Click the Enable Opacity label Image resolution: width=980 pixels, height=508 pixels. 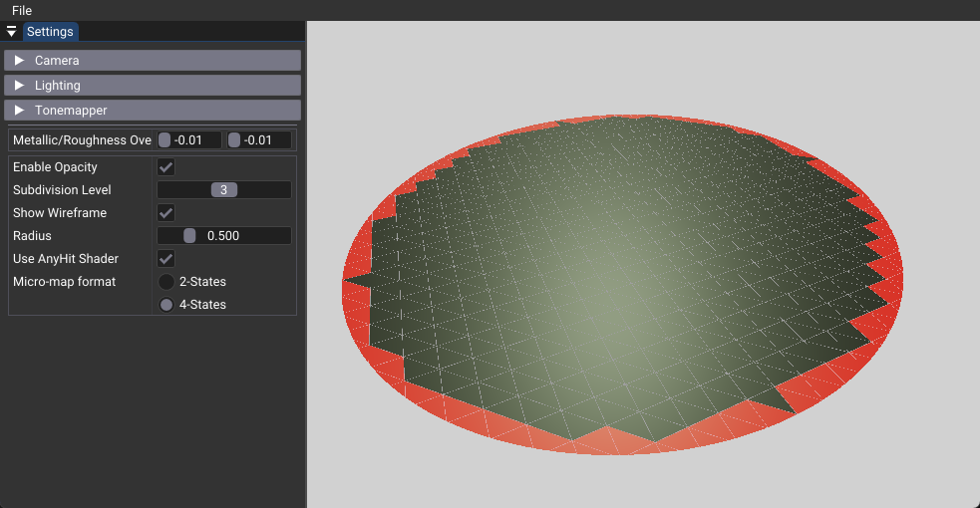coord(55,167)
